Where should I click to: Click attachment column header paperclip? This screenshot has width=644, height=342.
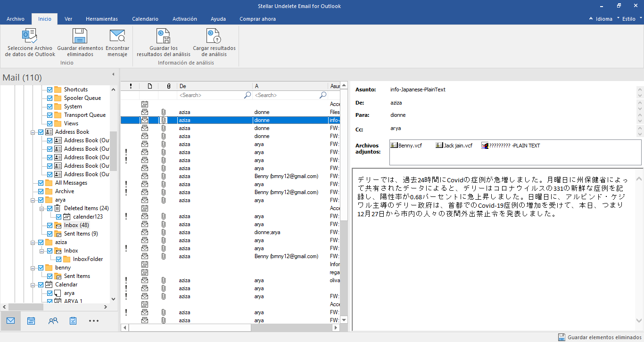coord(168,86)
